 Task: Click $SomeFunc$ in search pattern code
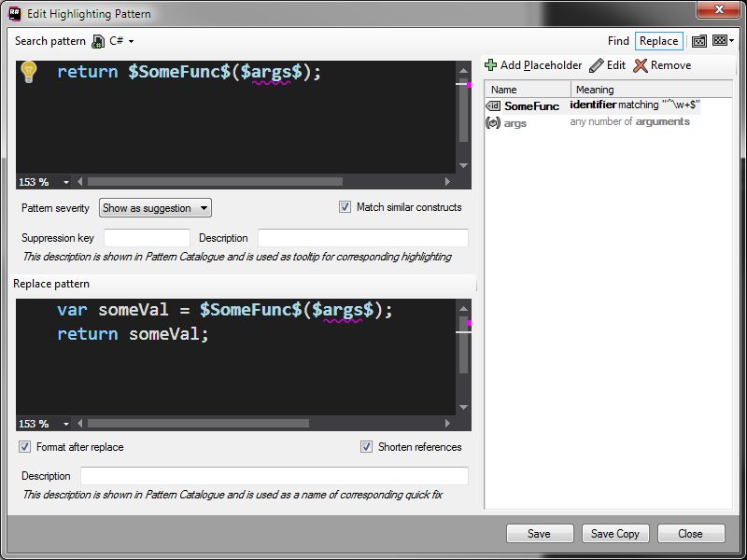[x=179, y=72]
